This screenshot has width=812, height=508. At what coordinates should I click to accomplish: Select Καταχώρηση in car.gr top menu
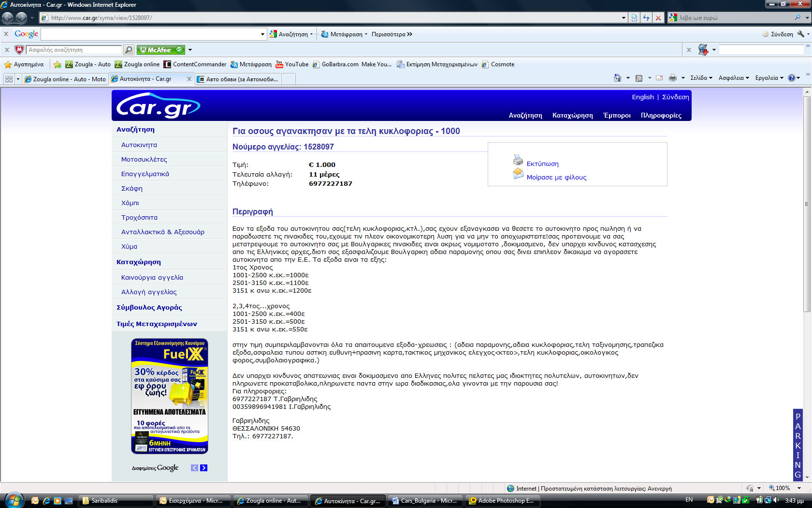click(x=572, y=116)
